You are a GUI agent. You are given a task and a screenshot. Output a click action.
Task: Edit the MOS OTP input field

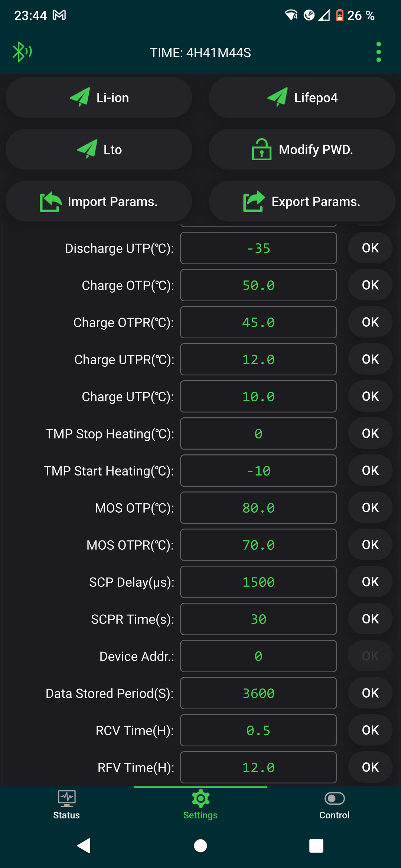tap(258, 508)
